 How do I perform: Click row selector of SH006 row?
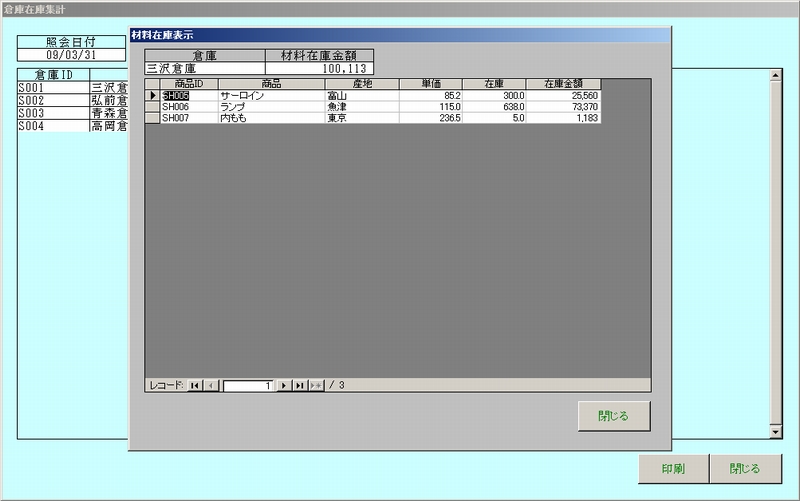coord(153,107)
